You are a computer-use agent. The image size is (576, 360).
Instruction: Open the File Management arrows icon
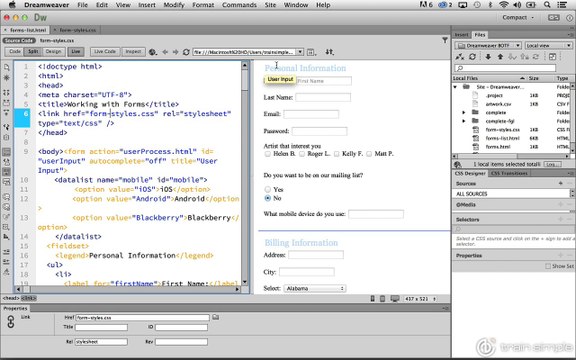point(330,52)
